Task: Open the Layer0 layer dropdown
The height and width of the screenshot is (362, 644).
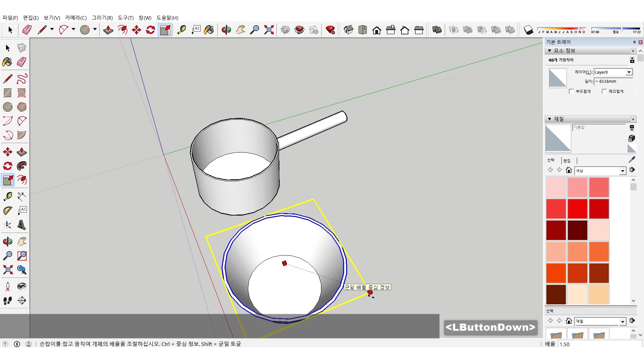Action: [629, 72]
